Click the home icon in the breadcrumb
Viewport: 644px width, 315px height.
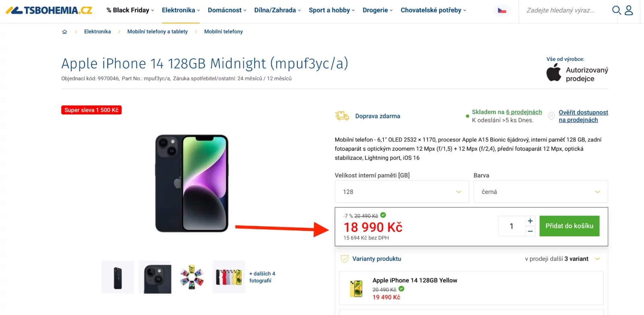pyautogui.click(x=64, y=31)
